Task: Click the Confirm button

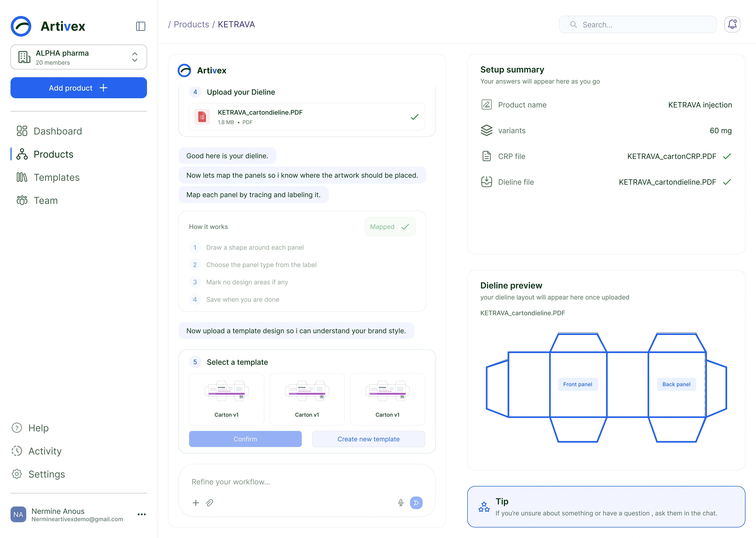Action: click(x=245, y=439)
